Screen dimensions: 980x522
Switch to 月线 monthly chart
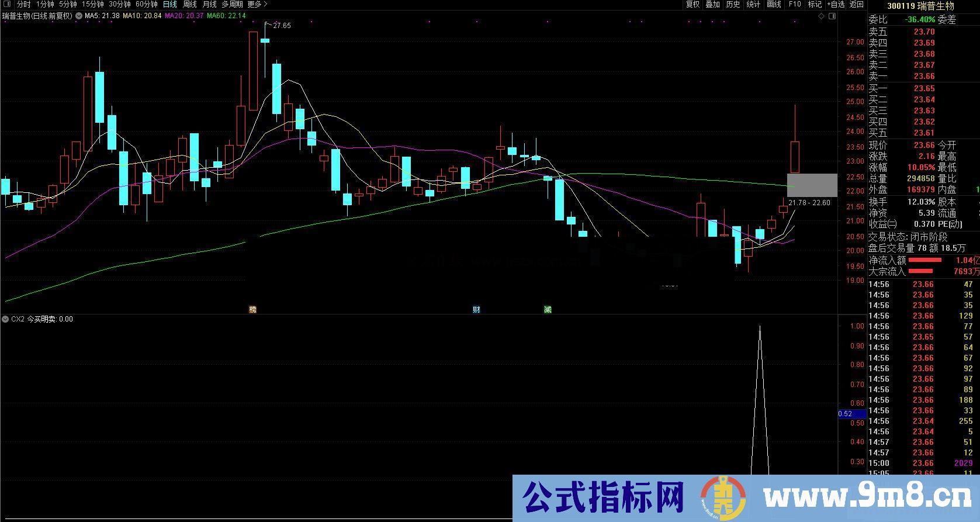[x=209, y=4]
